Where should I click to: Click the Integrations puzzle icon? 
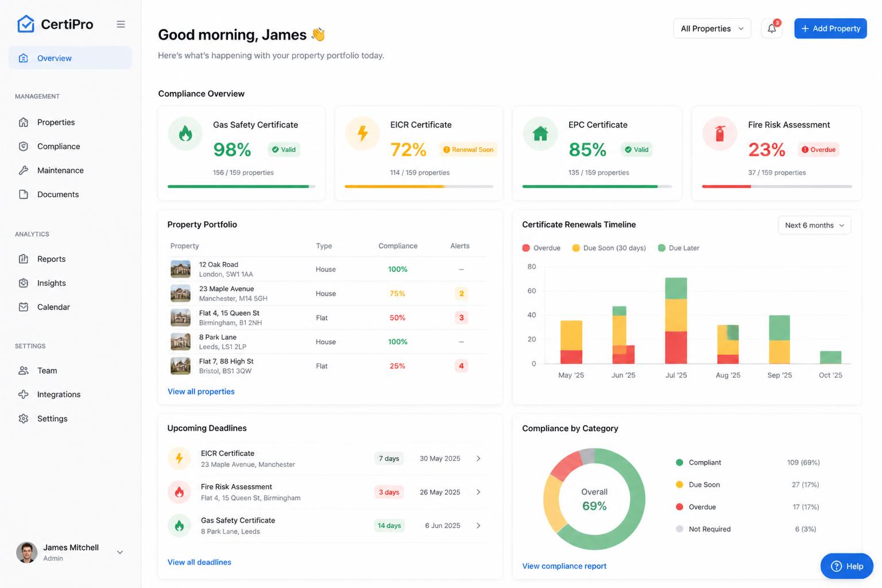(24, 394)
